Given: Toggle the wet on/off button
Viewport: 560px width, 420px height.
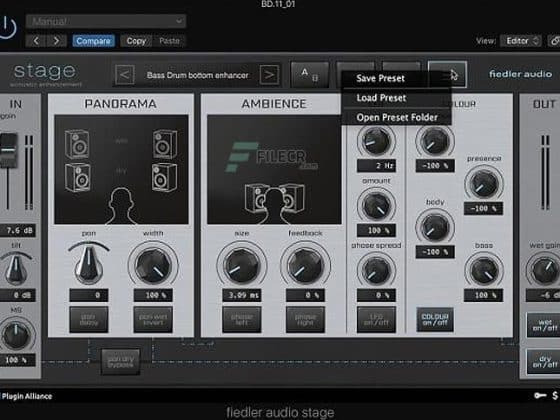Looking at the screenshot, I should pyautogui.click(x=544, y=325).
